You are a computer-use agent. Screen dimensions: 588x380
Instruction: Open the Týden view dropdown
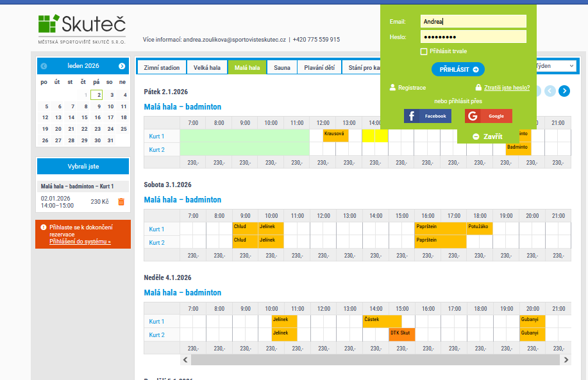(x=555, y=66)
